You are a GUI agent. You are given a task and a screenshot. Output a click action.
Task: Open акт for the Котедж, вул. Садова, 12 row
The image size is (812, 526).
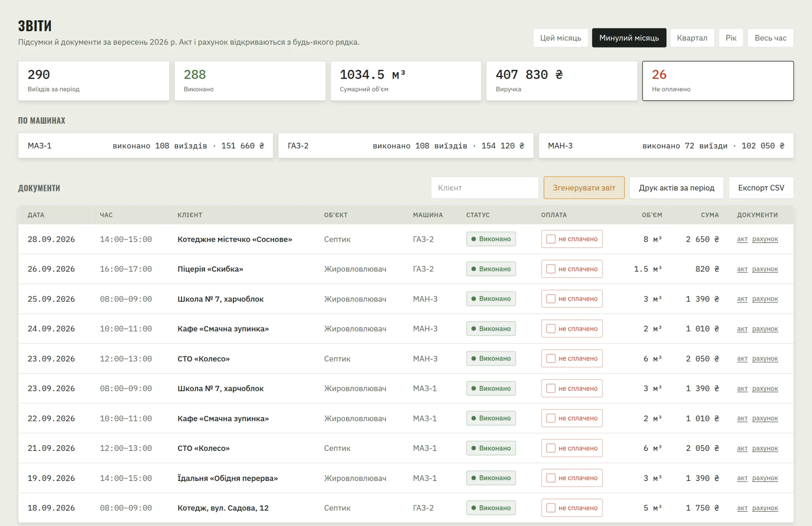click(742, 508)
